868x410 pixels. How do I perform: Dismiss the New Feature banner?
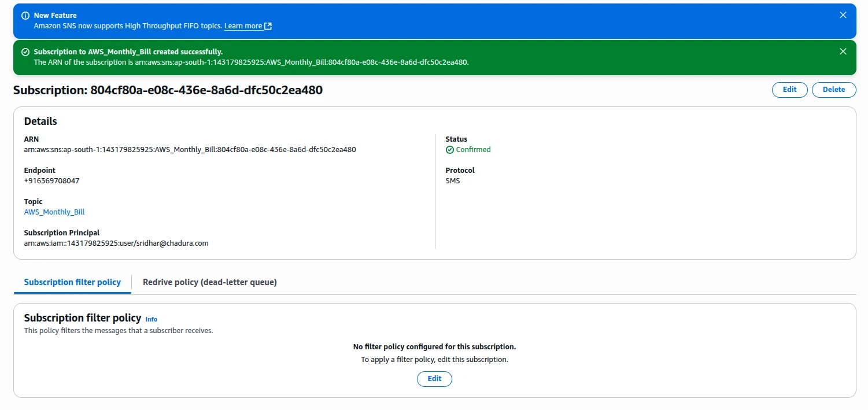pos(843,15)
